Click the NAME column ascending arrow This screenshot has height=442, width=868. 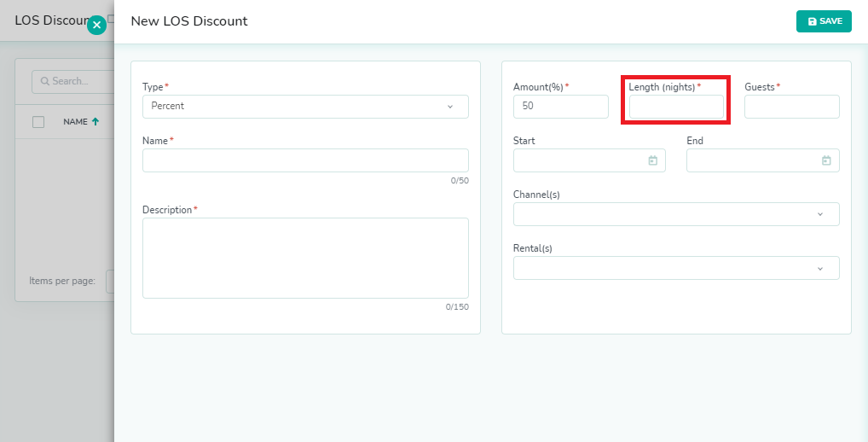[95, 122]
